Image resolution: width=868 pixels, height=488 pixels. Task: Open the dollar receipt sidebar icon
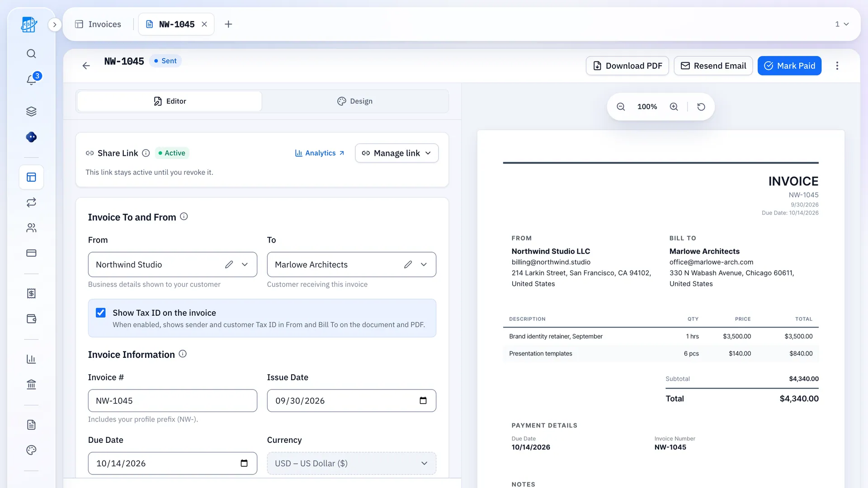(x=31, y=294)
